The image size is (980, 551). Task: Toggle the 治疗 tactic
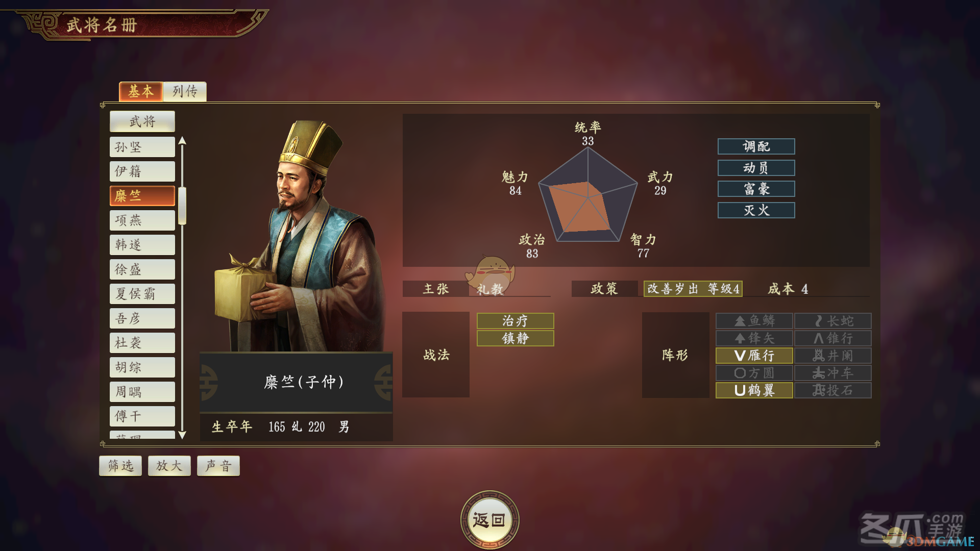(515, 321)
